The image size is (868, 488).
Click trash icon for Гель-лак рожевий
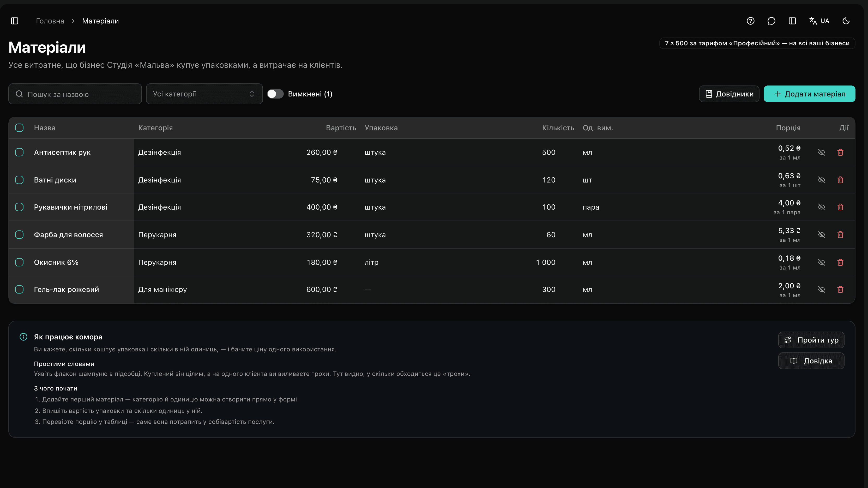pyautogui.click(x=840, y=289)
